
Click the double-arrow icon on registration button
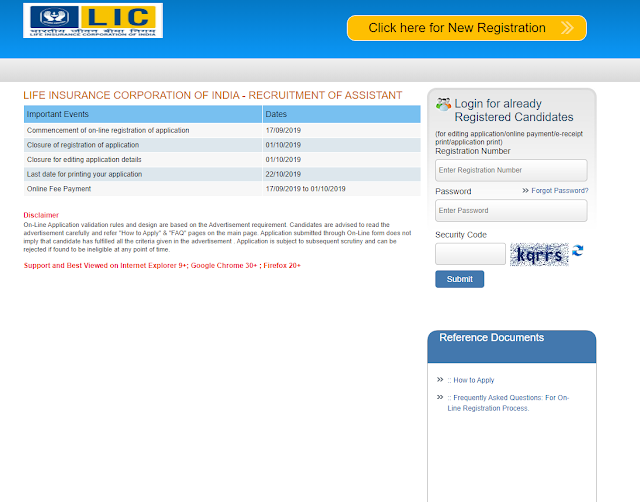pyautogui.click(x=567, y=28)
